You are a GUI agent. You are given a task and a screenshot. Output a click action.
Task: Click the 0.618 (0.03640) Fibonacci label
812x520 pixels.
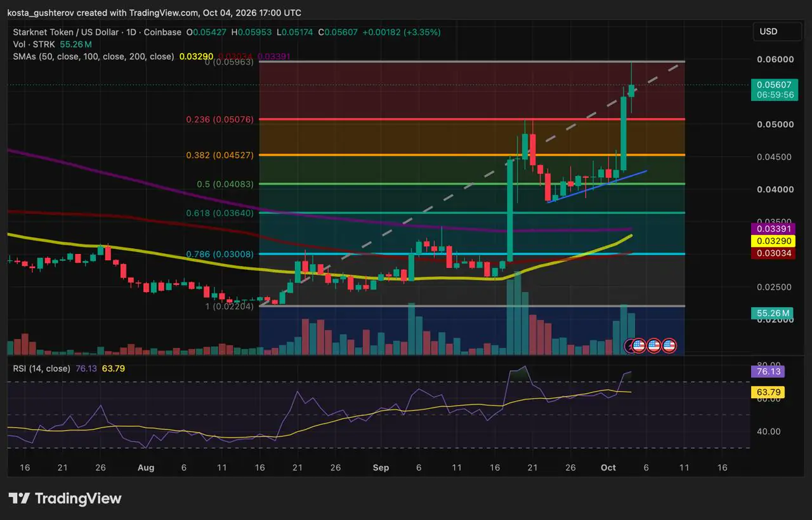[x=220, y=213]
